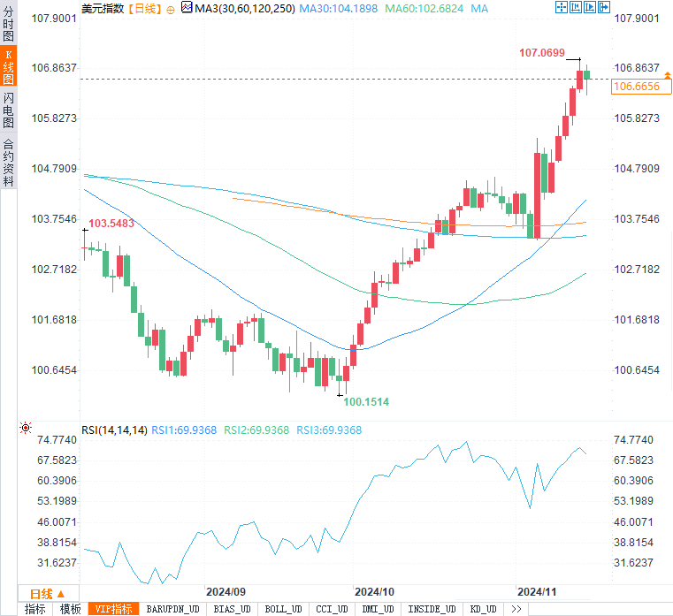Expand the 日线 period selector
The image size is (673, 616).
[x=48, y=594]
